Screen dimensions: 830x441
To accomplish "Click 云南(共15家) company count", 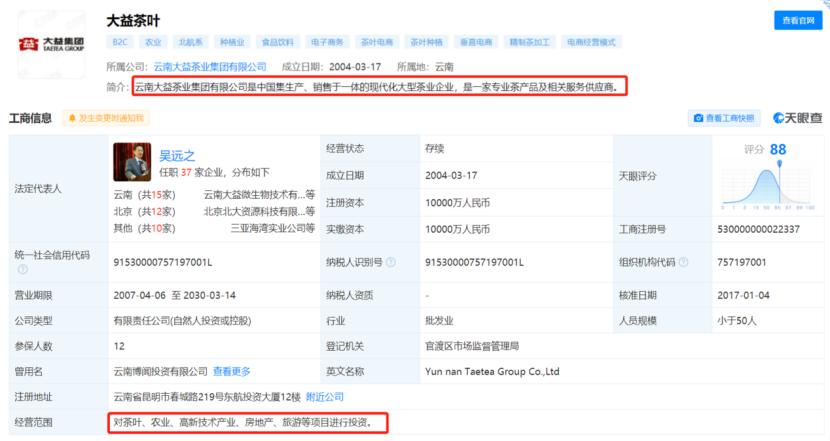I will coord(145,195).
